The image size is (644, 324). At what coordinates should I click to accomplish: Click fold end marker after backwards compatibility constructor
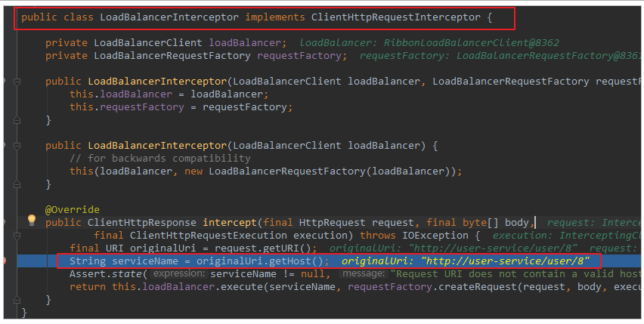tap(17, 184)
